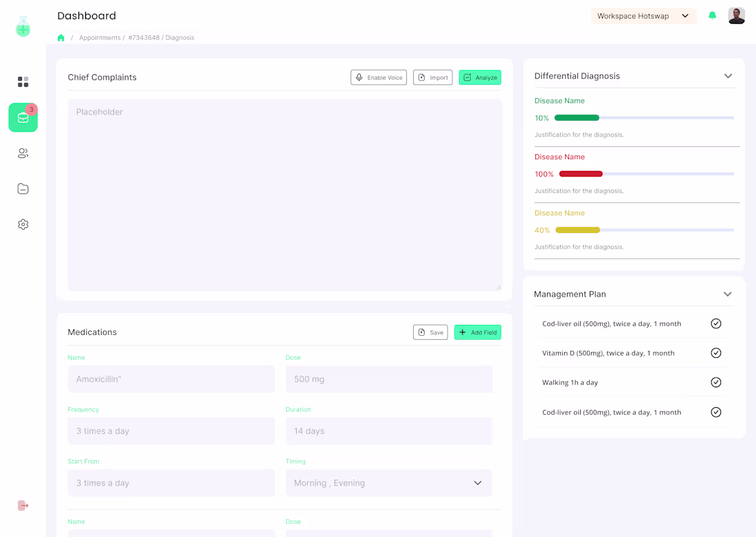This screenshot has width=756, height=537.
Task: Click the home icon in the breadcrumb
Action: click(60, 38)
